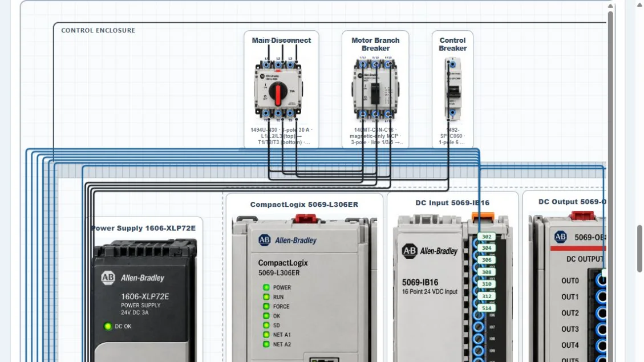Click the CONTROL ENCLOSURE label
644x362 pixels.
click(98, 30)
